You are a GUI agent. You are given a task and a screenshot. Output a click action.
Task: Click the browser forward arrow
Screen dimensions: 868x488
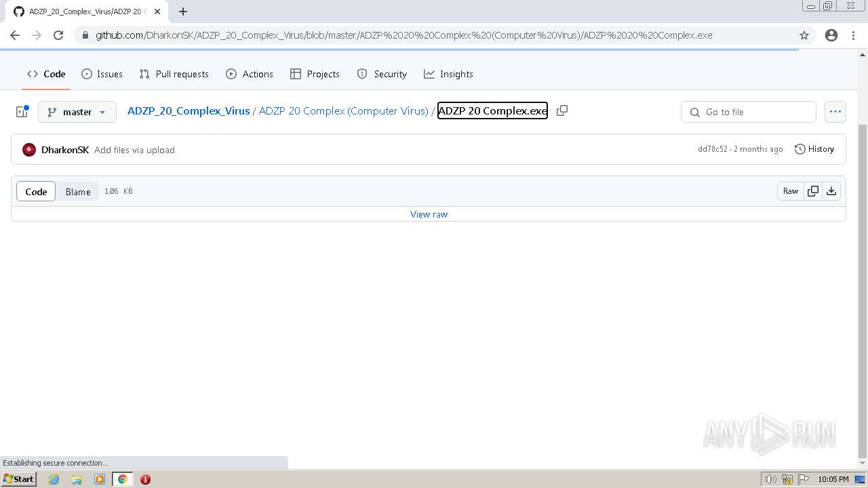[x=37, y=35]
